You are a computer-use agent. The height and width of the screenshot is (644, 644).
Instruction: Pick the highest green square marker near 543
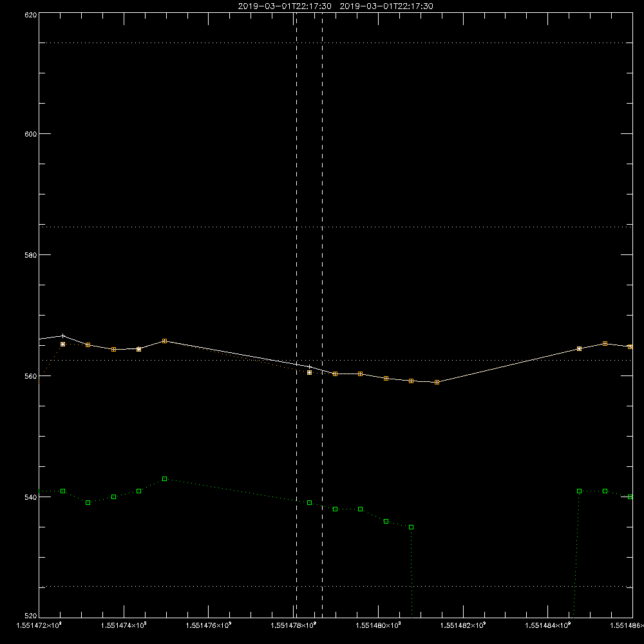point(165,479)
